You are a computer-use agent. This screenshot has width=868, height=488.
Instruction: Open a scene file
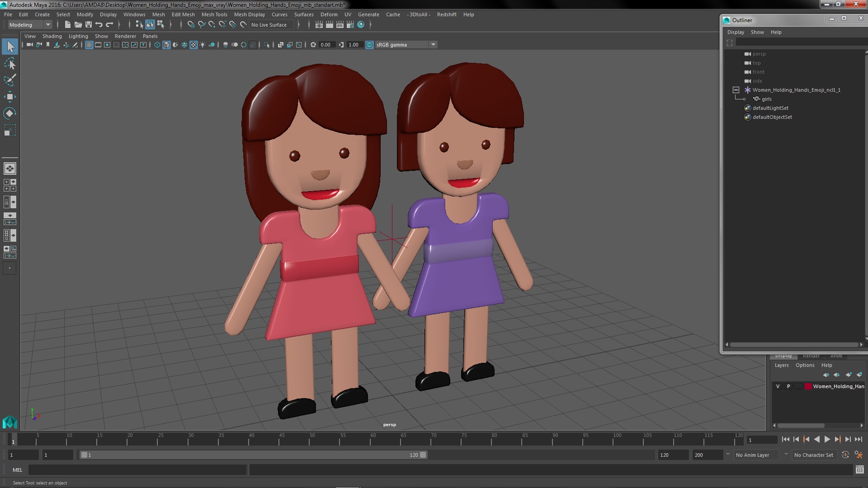click(x=78, y=25)
